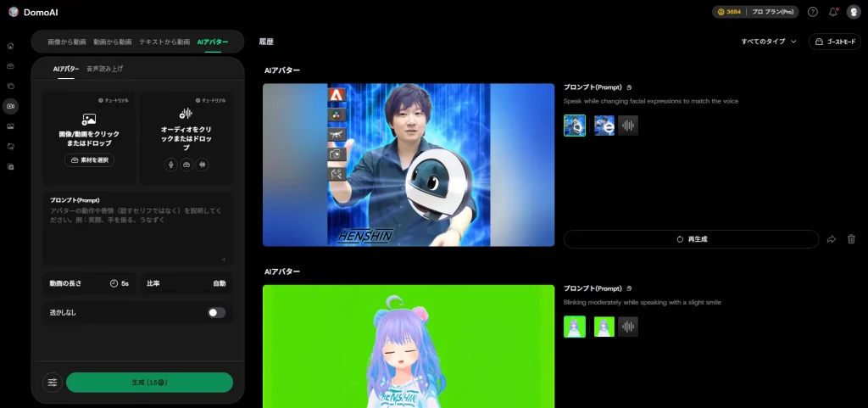Open the advanced settings sliders icon
The height and width of the screenshot is (408, 868).
pos(53,383)
